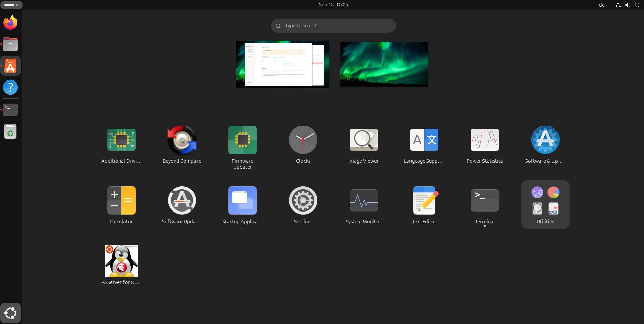Screen dimensions: 644x324
Task: Open Language Support app
Action: tap(424, 140)
